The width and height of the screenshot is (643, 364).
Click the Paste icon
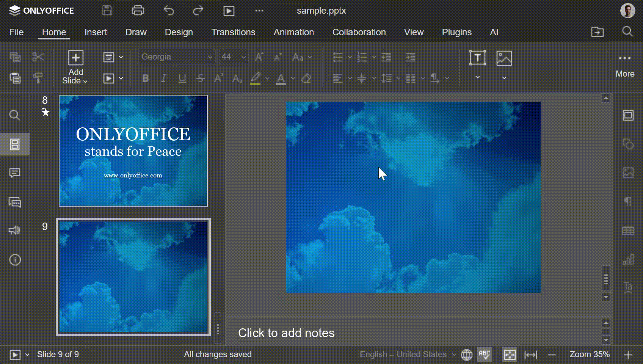(15, 78)
